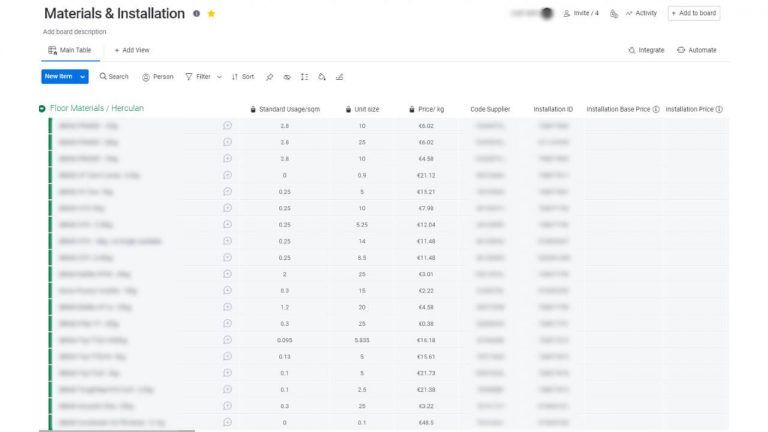Open conversation icon in the €0.38 row
The height and width of the screenshot is (432, 768).
(x=227, y=323)
